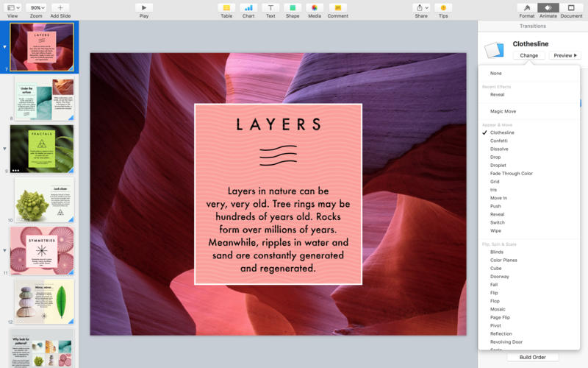Add a Comment to the slide
588x368 pixels.
(x=338, y=7)
